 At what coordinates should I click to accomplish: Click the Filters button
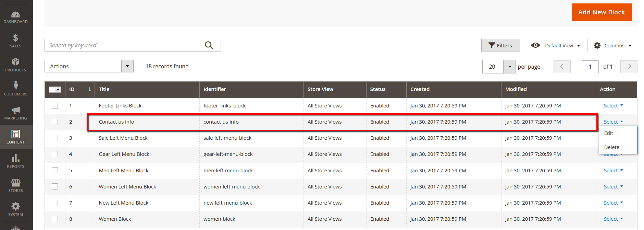[x=500, y=45]
